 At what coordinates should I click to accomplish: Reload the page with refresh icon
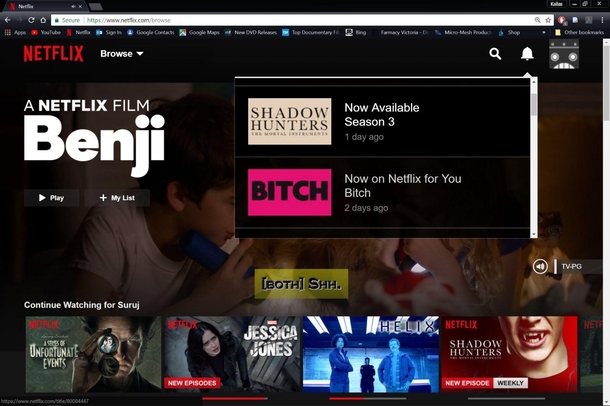tap(32, 20)
